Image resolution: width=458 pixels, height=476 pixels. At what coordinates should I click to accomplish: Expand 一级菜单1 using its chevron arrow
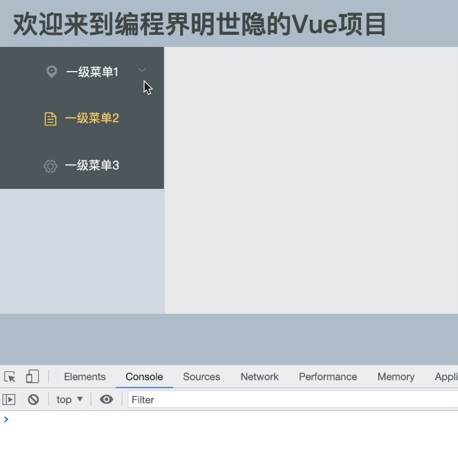coord(142,70)
